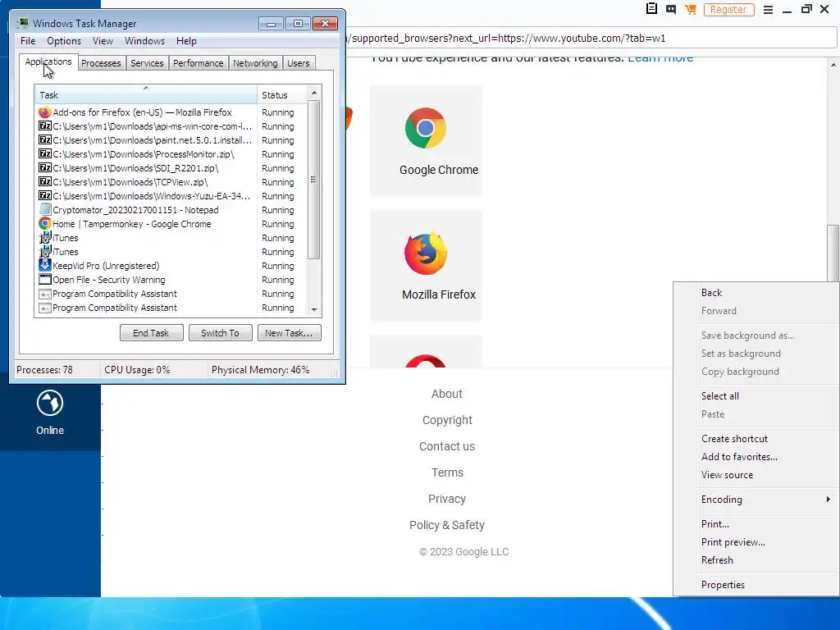840x630 pixels.
Task: Choose View source in the context menu
Action: [727, 475]
